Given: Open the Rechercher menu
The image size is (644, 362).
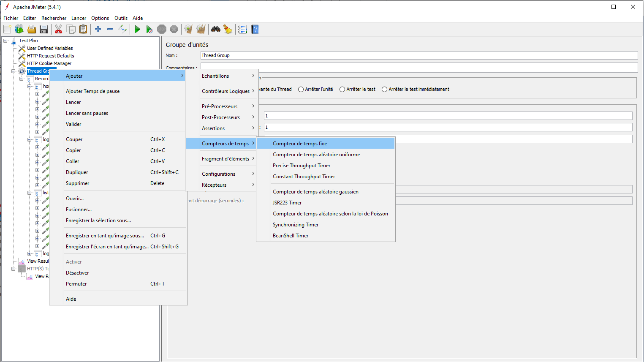Looking at the screenshot, I should (x=54, y=18).
